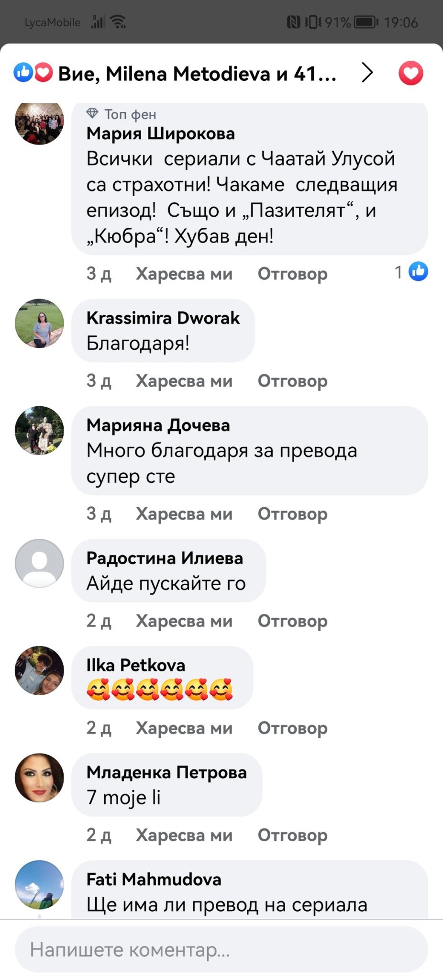Open Младенка Петрова's profile photo
Image resolution: width=443 pixels, height=980 pixels.
(x=39, y=778)
